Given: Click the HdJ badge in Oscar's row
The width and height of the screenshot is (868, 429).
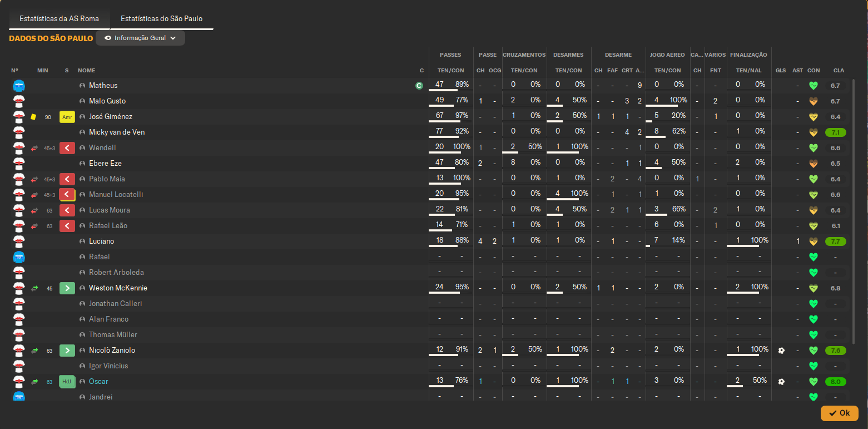Looking at the screenshot, I should coord(67,382).
